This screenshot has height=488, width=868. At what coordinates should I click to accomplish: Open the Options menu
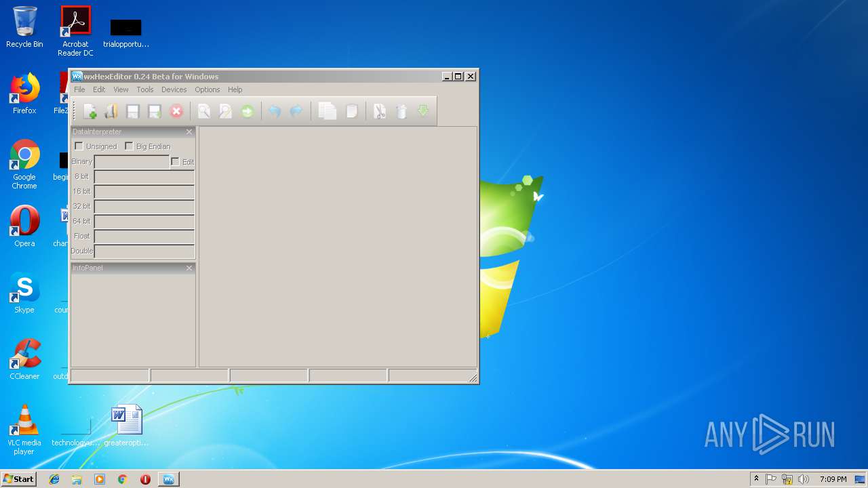(x=208, y=89)
